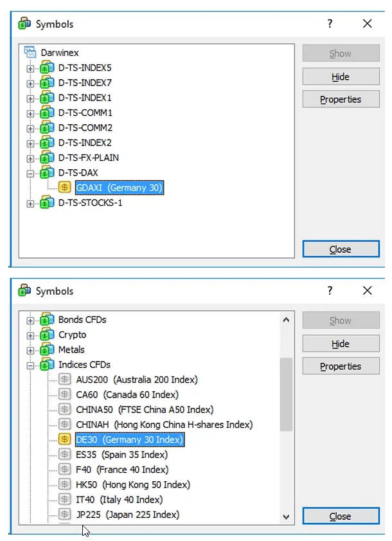Click the grey HK50 symbol icon
This screenshot has height=541, width=392.
click(64, 484)
